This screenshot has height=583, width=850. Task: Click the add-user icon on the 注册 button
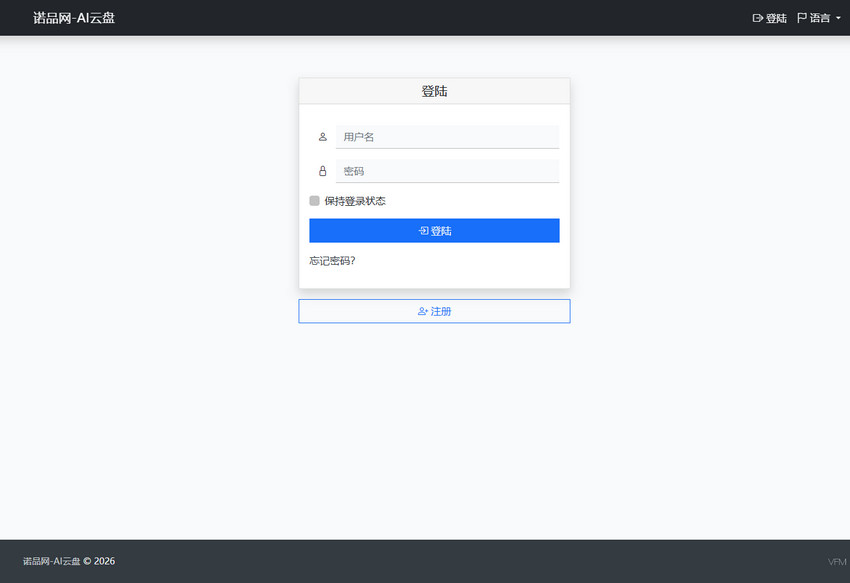coord(421,311)
